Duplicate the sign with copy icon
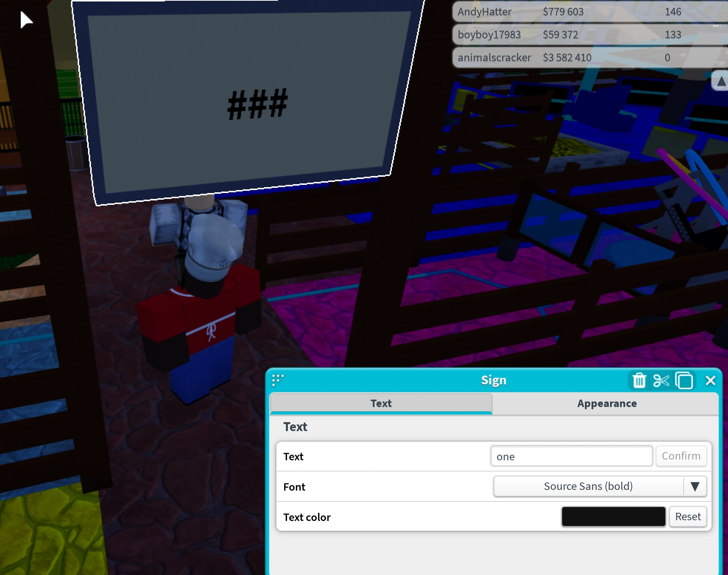Screen dimensions: 728x575 [x=684, y=380]
